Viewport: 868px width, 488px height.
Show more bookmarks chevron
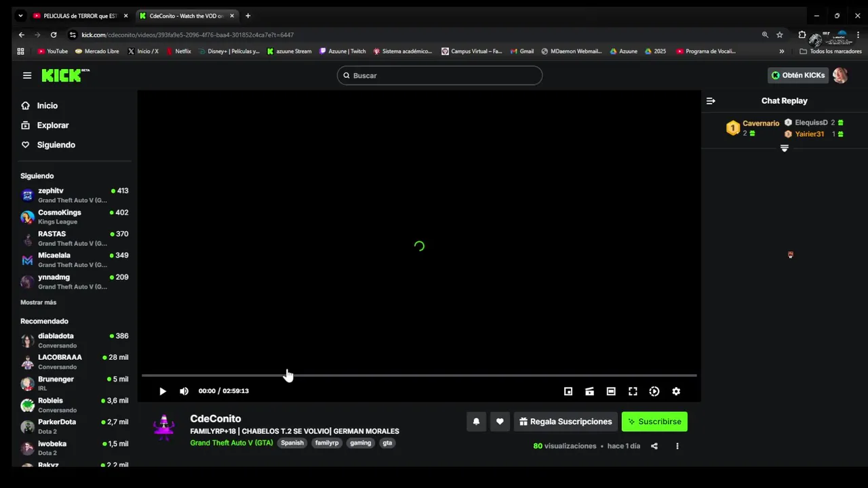pyautogui.click(x=781, y=51)
